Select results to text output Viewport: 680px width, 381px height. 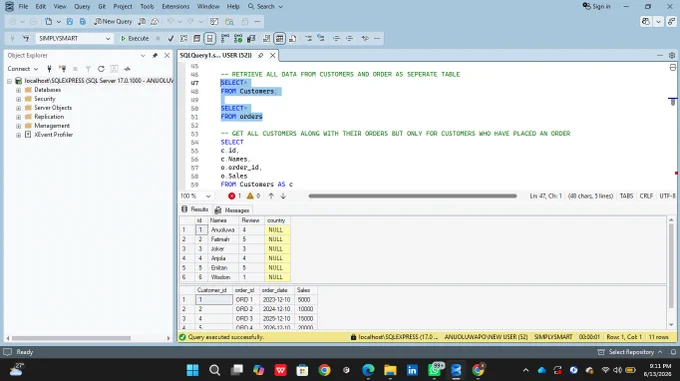coord(267,39)
